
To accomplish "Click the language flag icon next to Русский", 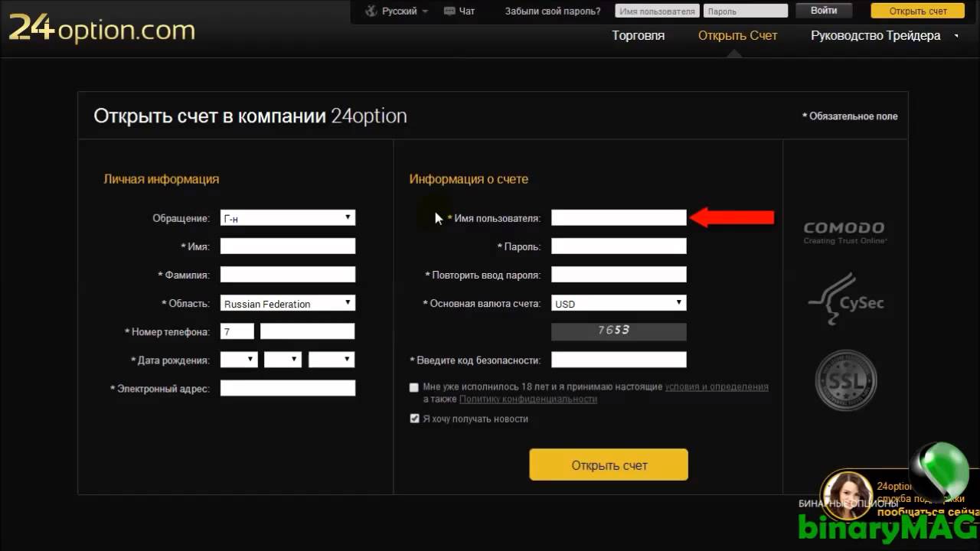I will coord(371,11).
